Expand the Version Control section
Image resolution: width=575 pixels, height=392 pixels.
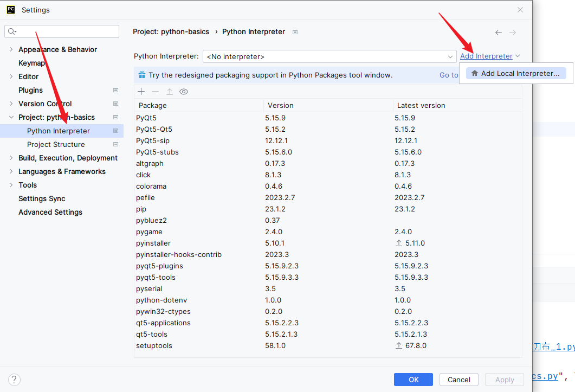coord(11,104)
